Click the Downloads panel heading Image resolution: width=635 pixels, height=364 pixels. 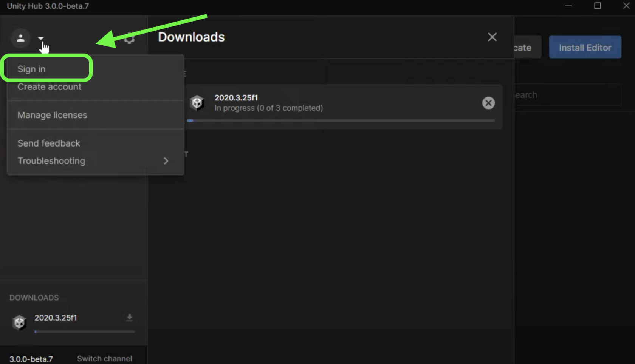(191, 37)
